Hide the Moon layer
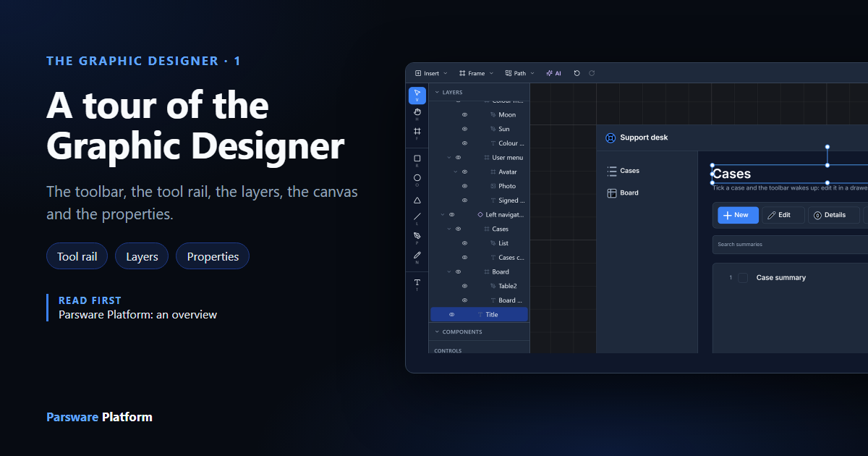Viewport: 868px width, 456px height. pos(464,115)
